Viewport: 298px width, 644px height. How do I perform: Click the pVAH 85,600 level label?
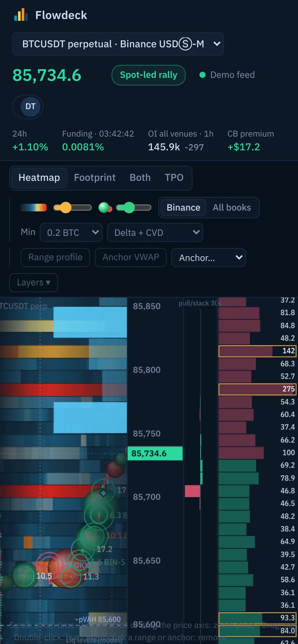click(x=98, y=620)
